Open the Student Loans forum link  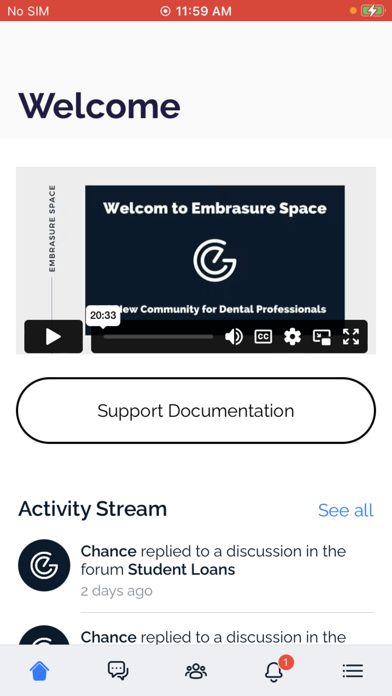(x=182, y=569)
